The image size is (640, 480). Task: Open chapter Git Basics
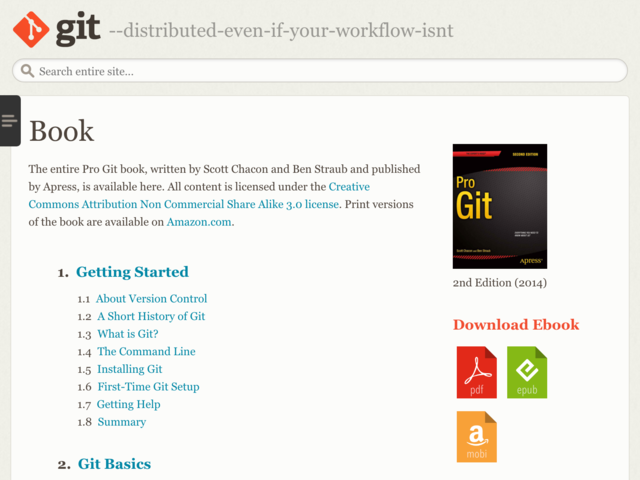[x=114, y=464]
